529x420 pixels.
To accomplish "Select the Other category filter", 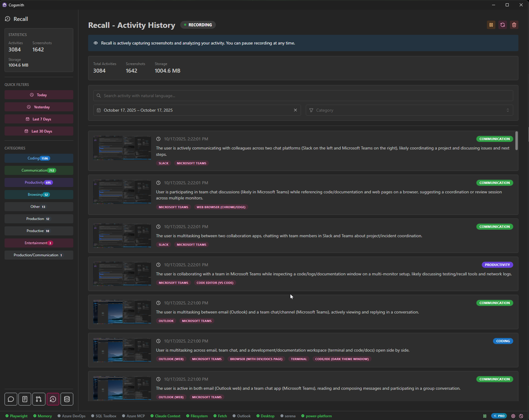I will [x=39, y=207].
